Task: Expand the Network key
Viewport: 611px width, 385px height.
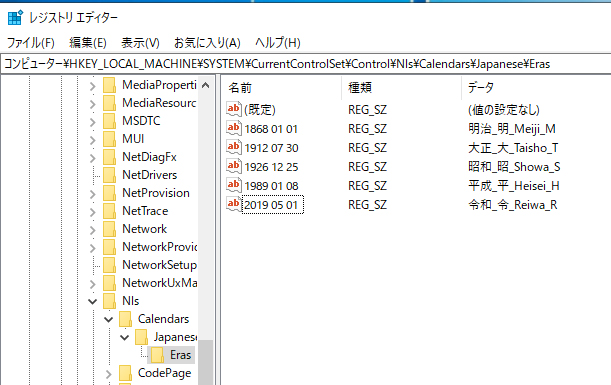Action: pyautogui.click(x=92, y=230)
